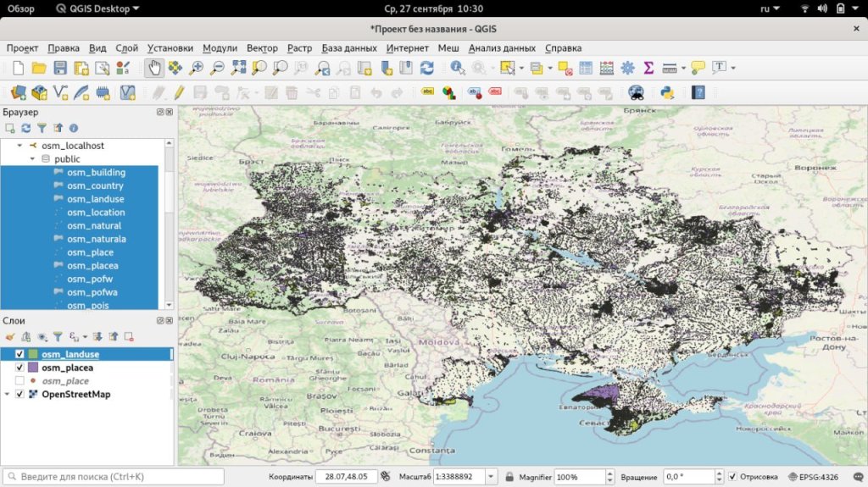The height and width of the screenshot is (487, 868).
Task: Open the GNOME Обзор activities overview
Action: [21, 8]
